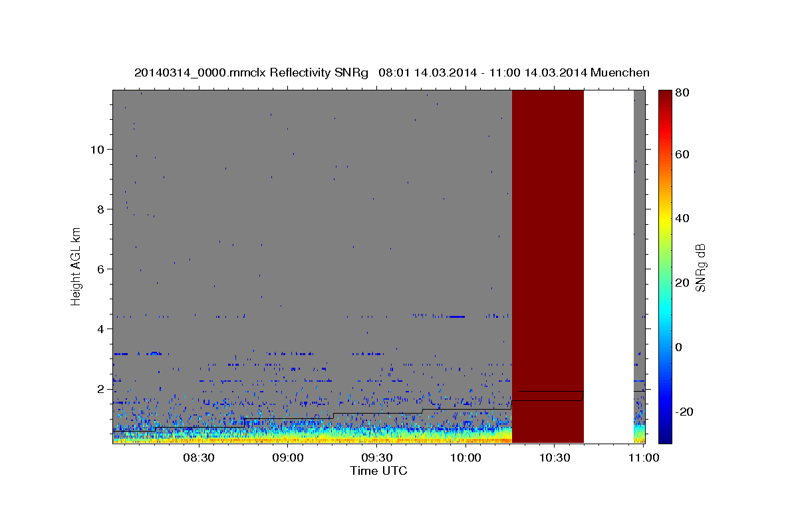Click the white missing-data gap
This screenshot has width=798, height=532.
click(608, 266)
